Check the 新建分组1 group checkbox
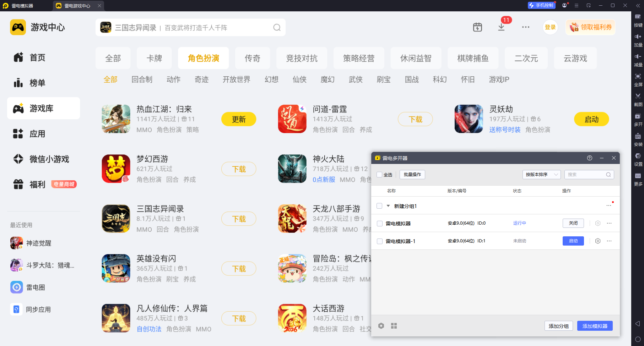Image resolution: width=644 pixels, height=346 pixels. 379,206
